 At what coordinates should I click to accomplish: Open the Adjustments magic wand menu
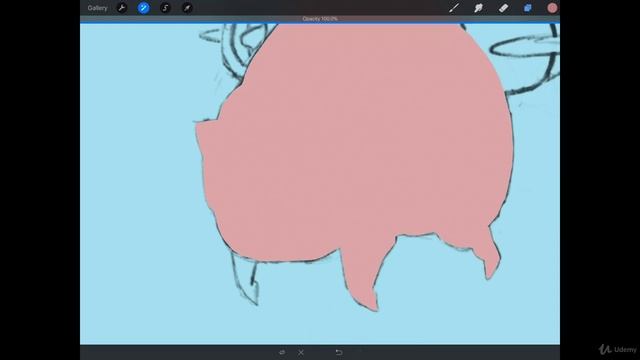[143, 8]
